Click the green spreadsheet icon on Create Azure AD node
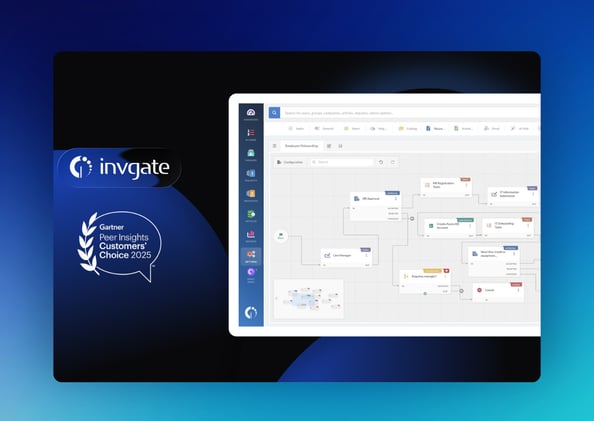This screenshot has width=594, height=421. (x=431, y=226)
